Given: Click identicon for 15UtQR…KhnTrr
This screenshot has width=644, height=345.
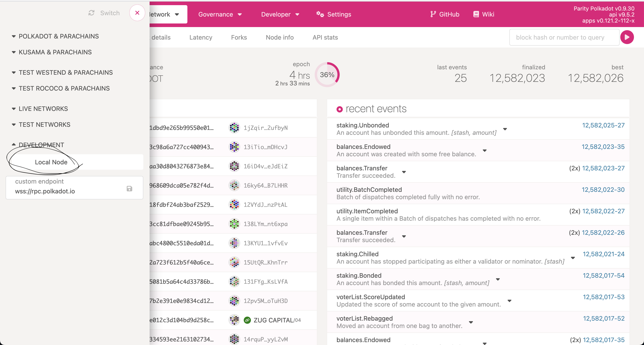Looking at the screenshot, I should tap(234, 262).
